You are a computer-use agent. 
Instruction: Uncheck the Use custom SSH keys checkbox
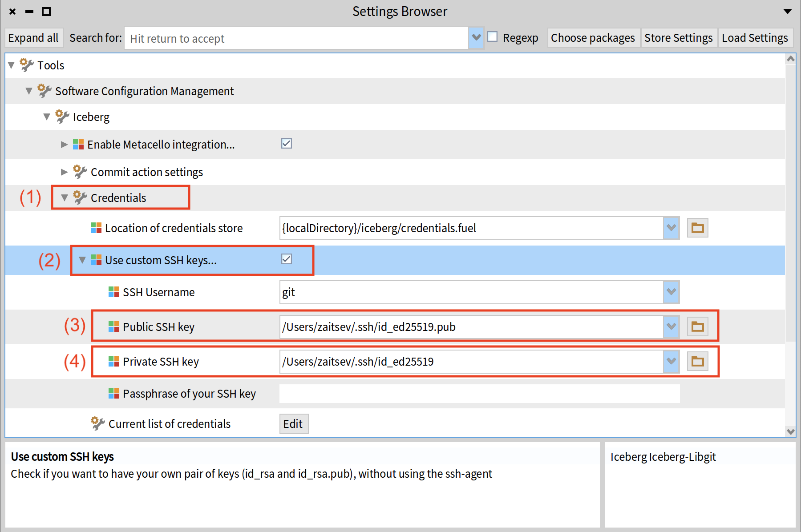click(287, 259)
